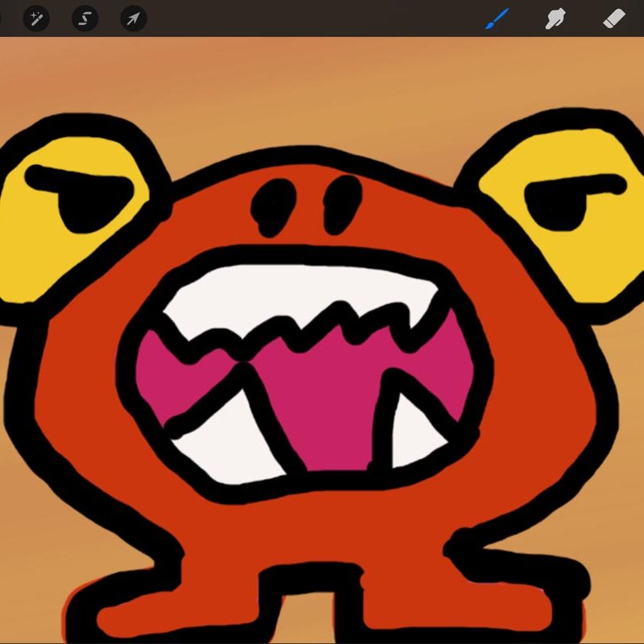Open the Adjustments magic wand menu
Screen dimensions: 644x644
coord(36,18)
